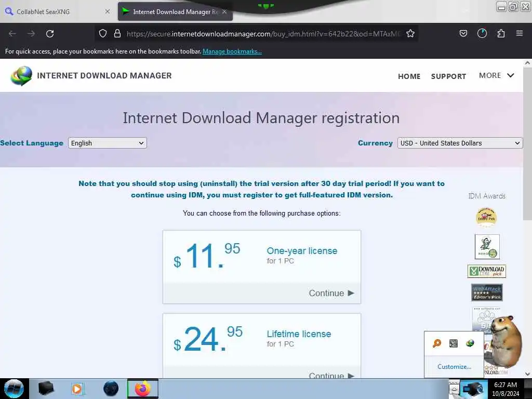Click the green character award badge
This screenshot has width=532, height=399.
(487, 247)
